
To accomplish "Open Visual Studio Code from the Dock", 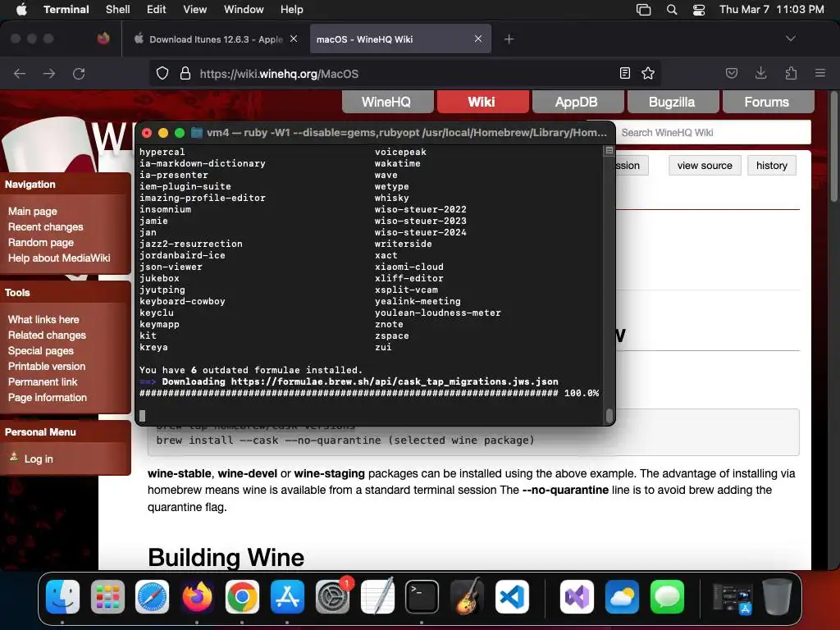I will click(x=512, y=596).
